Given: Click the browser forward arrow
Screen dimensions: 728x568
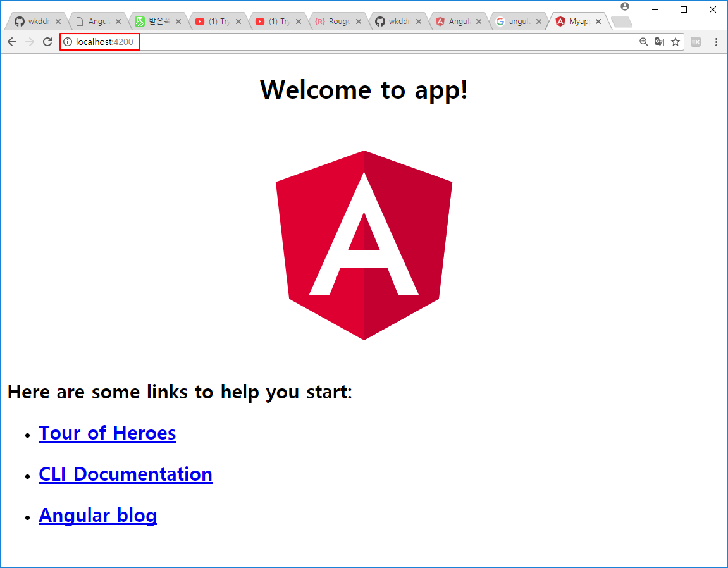Looking at the screenshot, I should pyautogui.click(x=30, y=42).
